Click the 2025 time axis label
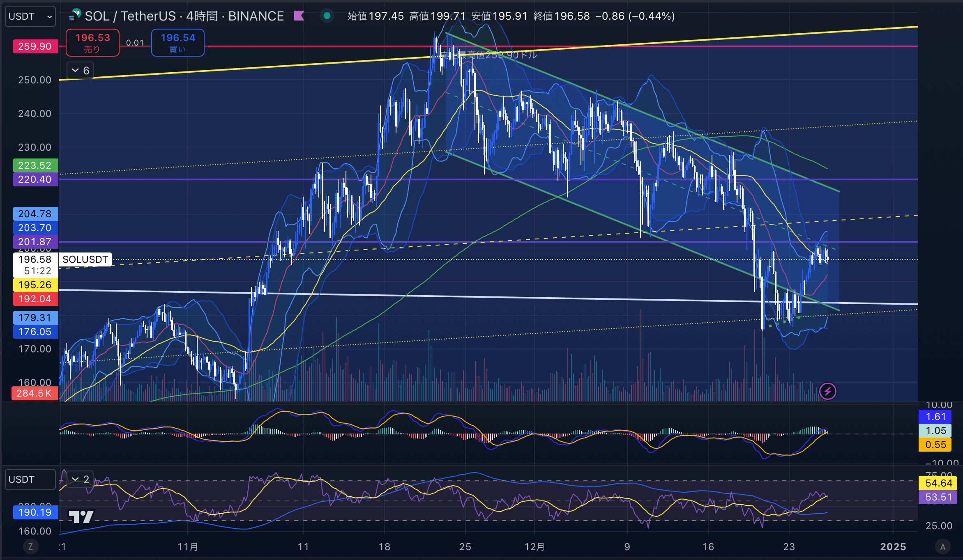 point(893,547)
